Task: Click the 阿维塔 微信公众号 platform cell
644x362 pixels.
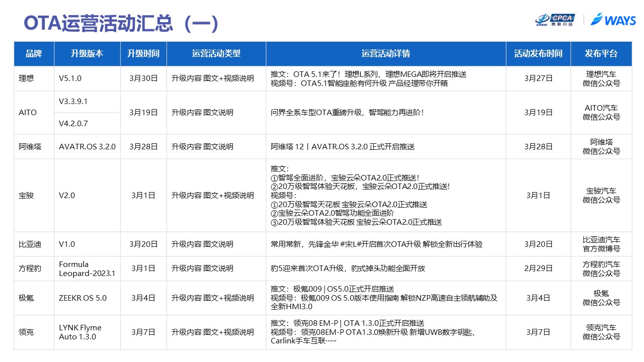Action: (x=601, y=147)
